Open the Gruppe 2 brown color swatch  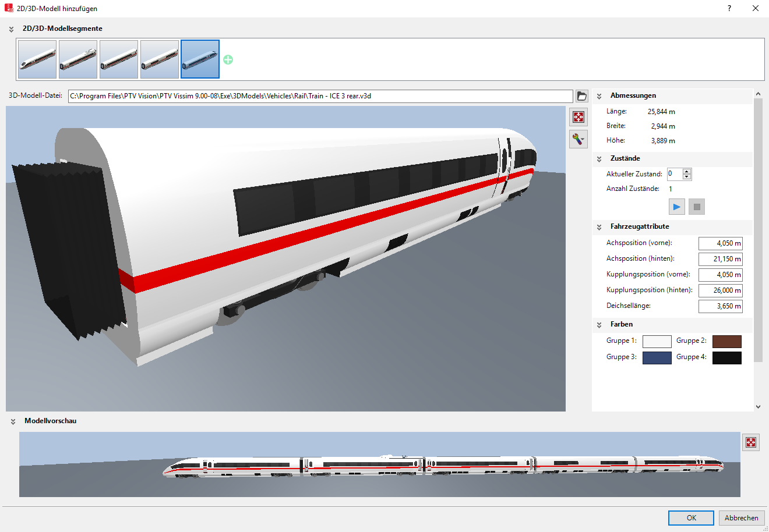pos(726,342)
